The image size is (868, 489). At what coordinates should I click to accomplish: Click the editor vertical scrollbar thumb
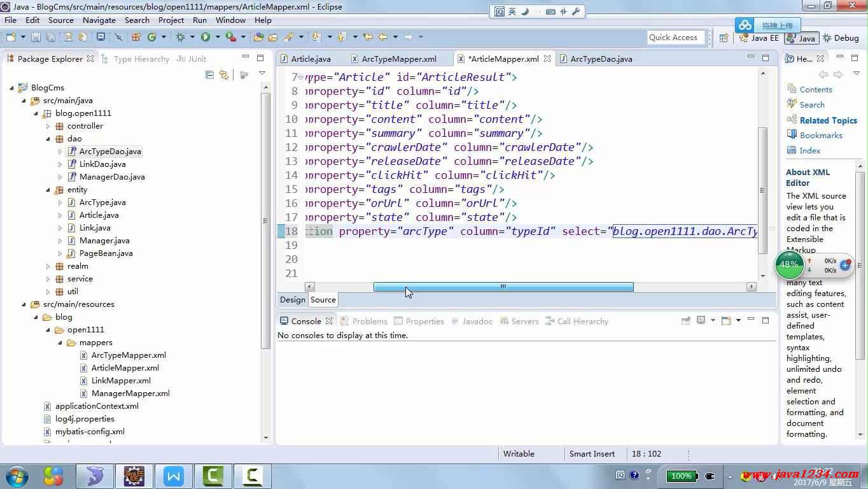point(763,190)
